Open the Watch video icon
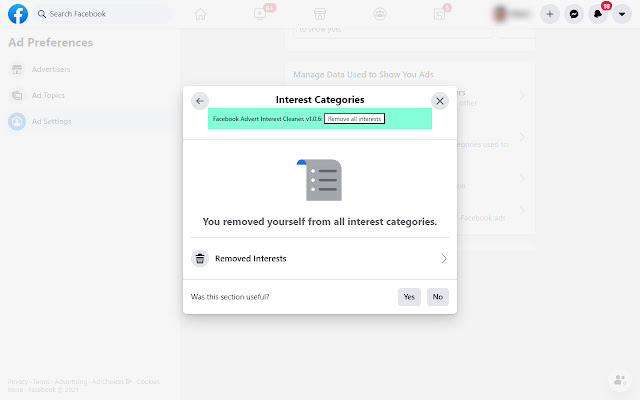 pos(260,14)
